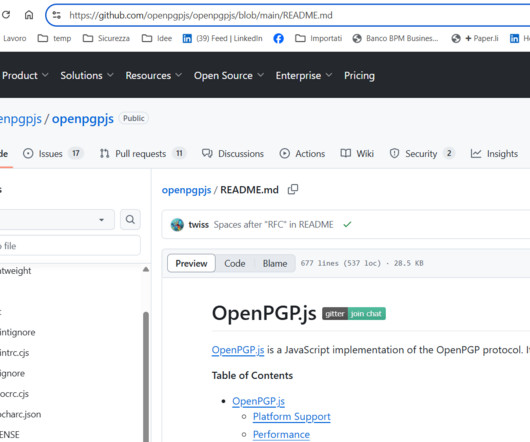The width and height of the screenshot is (530, 442).
Task: Reload the page with the refresh icon
Action: (x=6, y=15)
